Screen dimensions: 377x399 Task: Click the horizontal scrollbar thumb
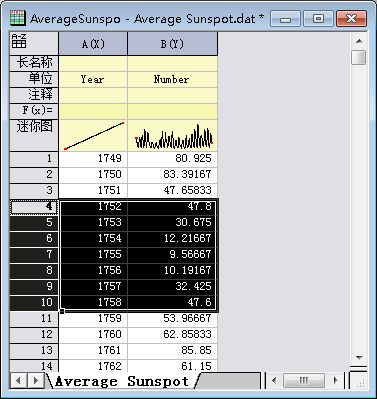click(x=304, y=380)
